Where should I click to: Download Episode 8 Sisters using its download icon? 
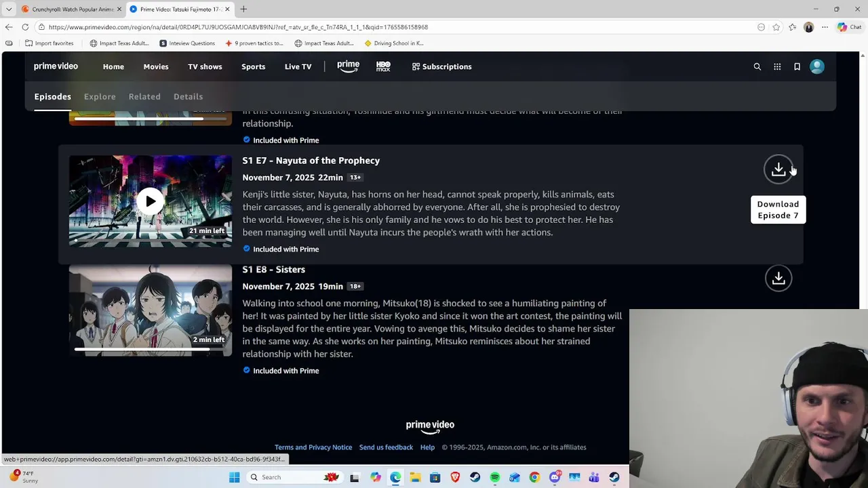(x=778, y=278)
